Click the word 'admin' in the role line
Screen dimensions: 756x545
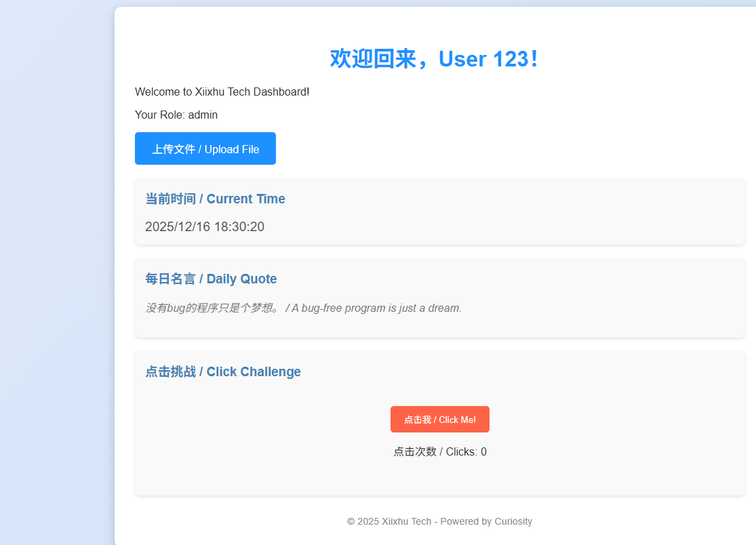click(x=203, y=115)
